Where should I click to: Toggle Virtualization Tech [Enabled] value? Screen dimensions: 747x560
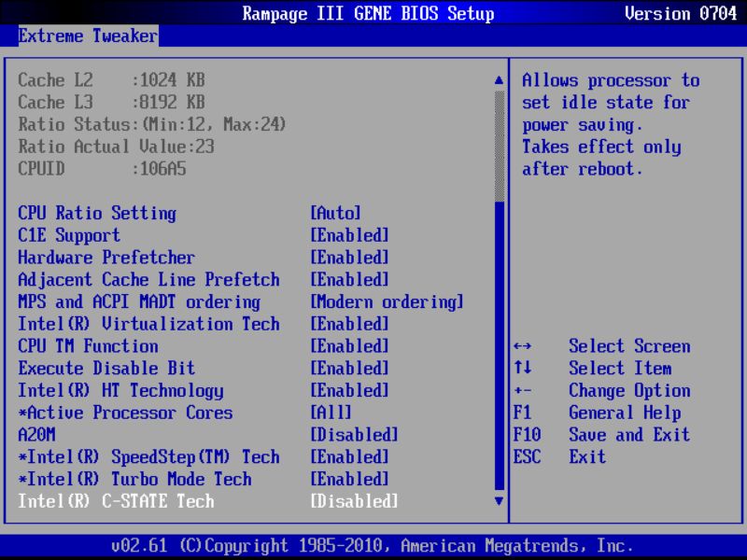tap(349, 324)
